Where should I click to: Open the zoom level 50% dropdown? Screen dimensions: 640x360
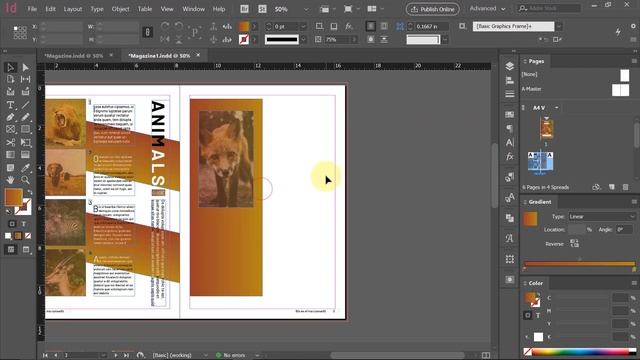(x=306, y=9)
